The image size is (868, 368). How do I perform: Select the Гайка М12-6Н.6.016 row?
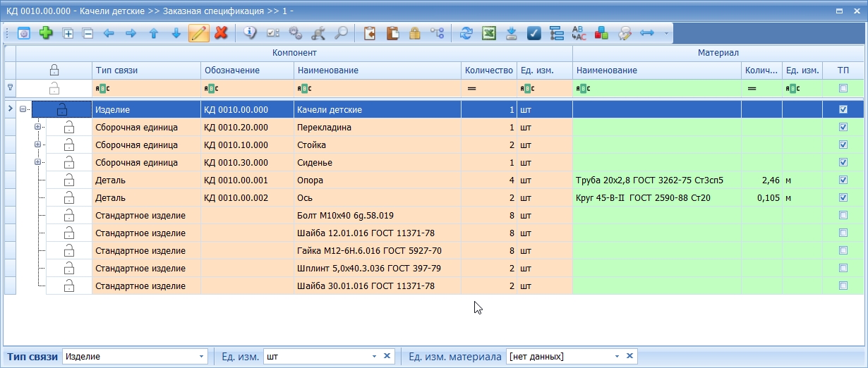point(435,250)
